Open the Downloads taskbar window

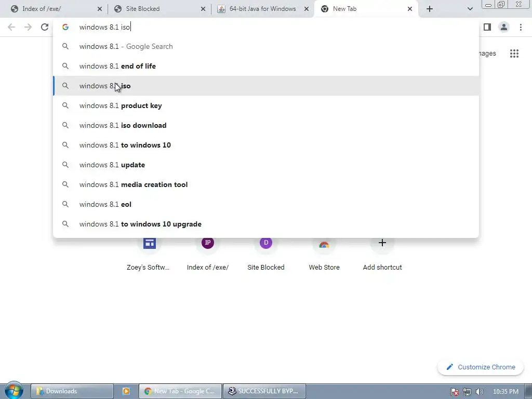72,391
